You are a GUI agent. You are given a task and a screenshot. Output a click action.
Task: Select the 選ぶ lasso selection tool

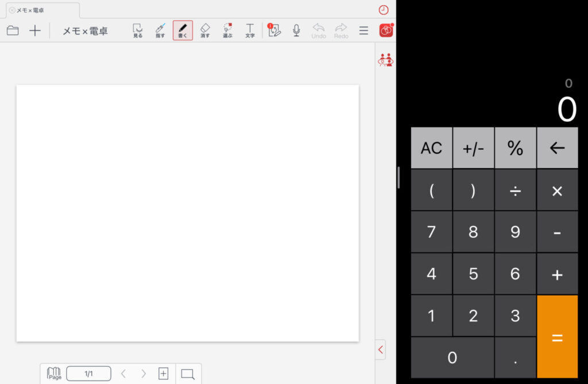227,30
